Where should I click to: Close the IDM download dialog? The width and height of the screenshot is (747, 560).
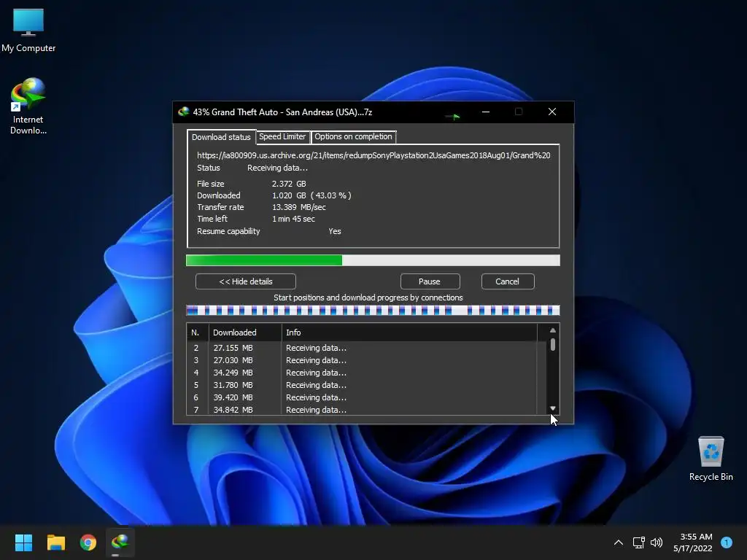click(x=552, y=112)
